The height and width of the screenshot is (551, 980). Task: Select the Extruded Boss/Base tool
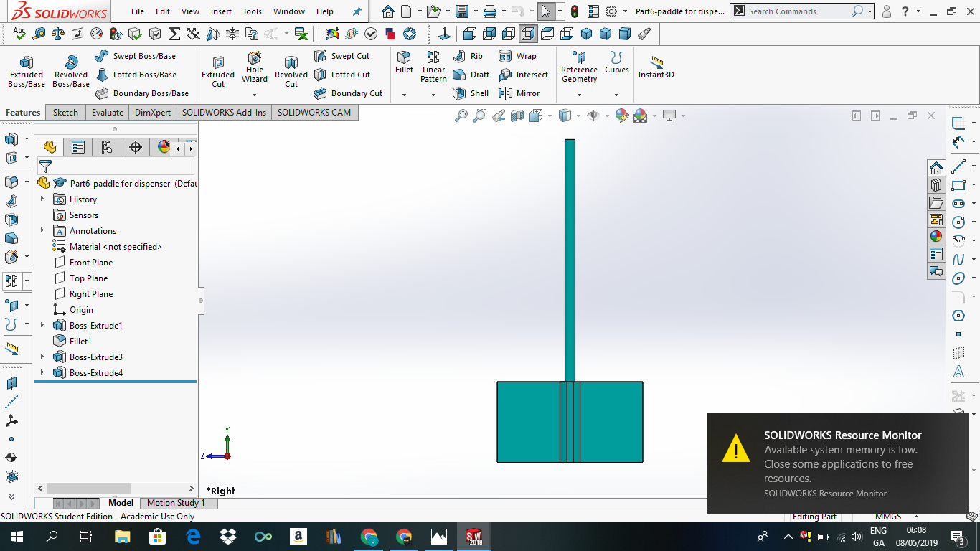[x=27, y=72]
